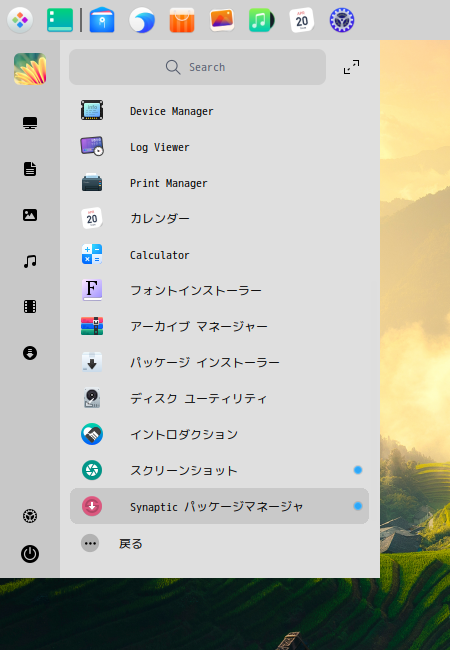This screenshot has height=650, width=450.
Task: Launch Log Viewer
Action: point(219,147)
